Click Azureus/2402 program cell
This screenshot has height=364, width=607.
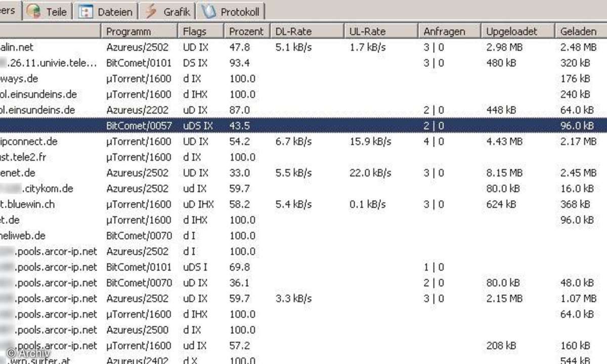(138, 360)
